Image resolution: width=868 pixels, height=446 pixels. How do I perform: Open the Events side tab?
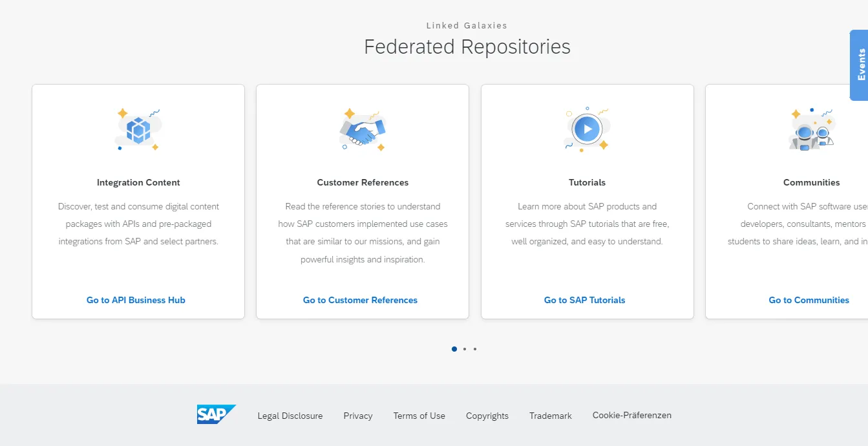[860, 65]
